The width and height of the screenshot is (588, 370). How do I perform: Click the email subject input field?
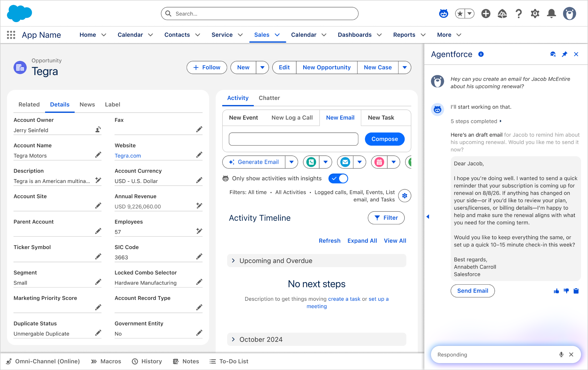293,139
